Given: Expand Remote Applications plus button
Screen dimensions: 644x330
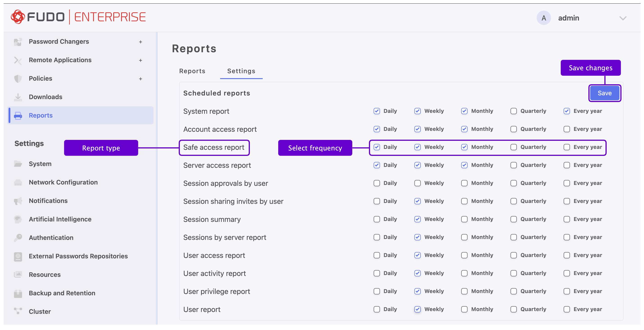Looking at the screenshot, I should 140,60.
